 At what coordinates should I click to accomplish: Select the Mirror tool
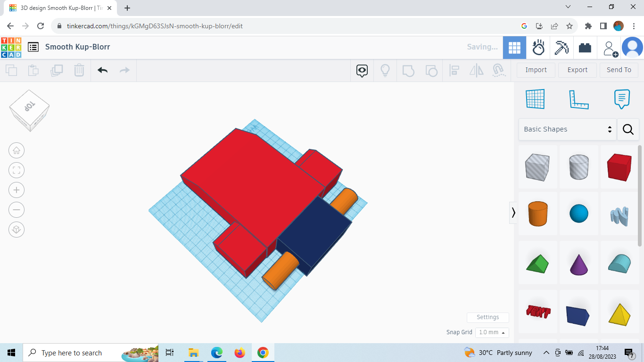click(x=476, y=70)
